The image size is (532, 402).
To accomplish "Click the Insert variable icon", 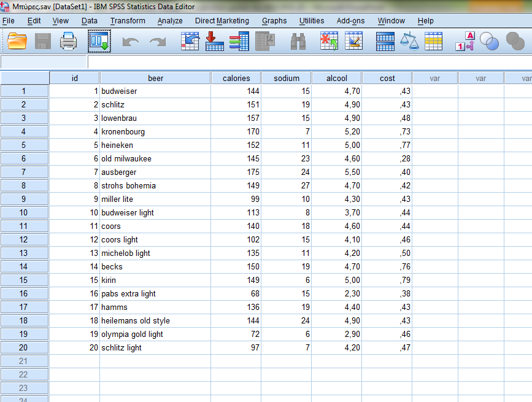I will 353,41.
